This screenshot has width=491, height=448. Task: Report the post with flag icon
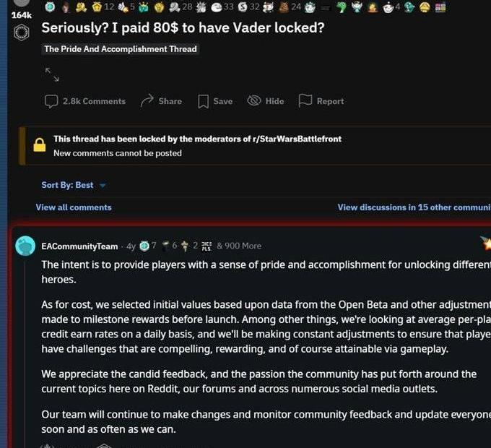point(321,101)
